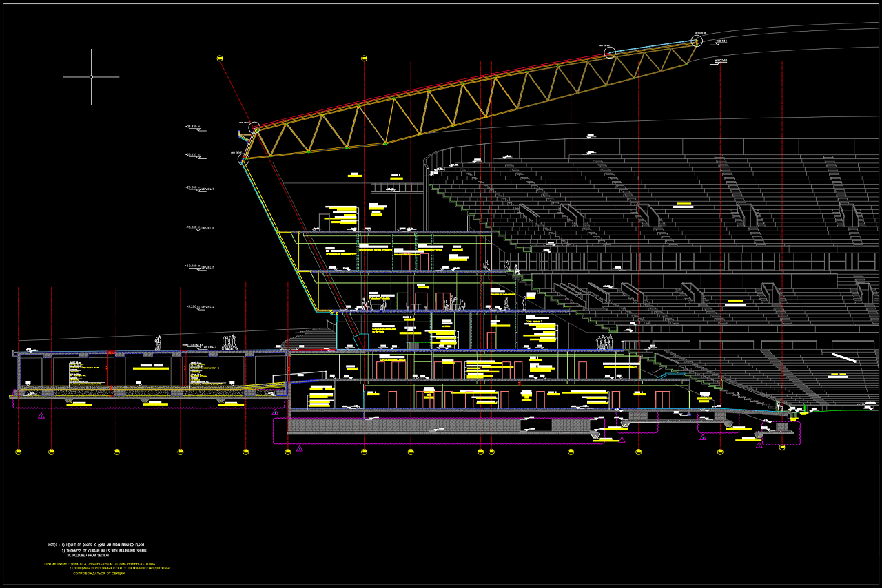Select the +20.600 m LEVEL 7 elevation label
This screenshot has height=588, width=882.
click(x=200, y=188)
